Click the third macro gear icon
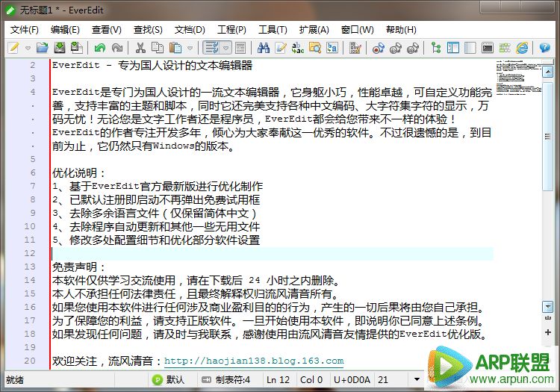 pos(413,48)
